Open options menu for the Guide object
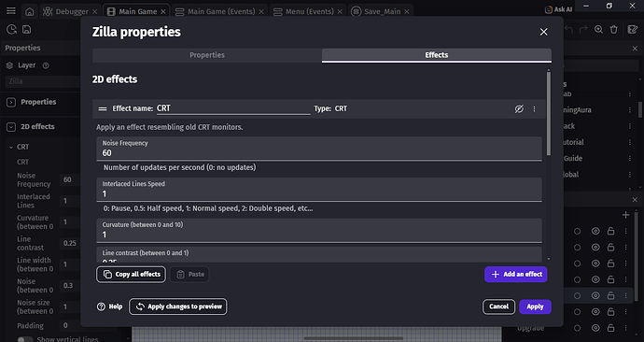This screenshot has width=644, height=342. point(630,158)
